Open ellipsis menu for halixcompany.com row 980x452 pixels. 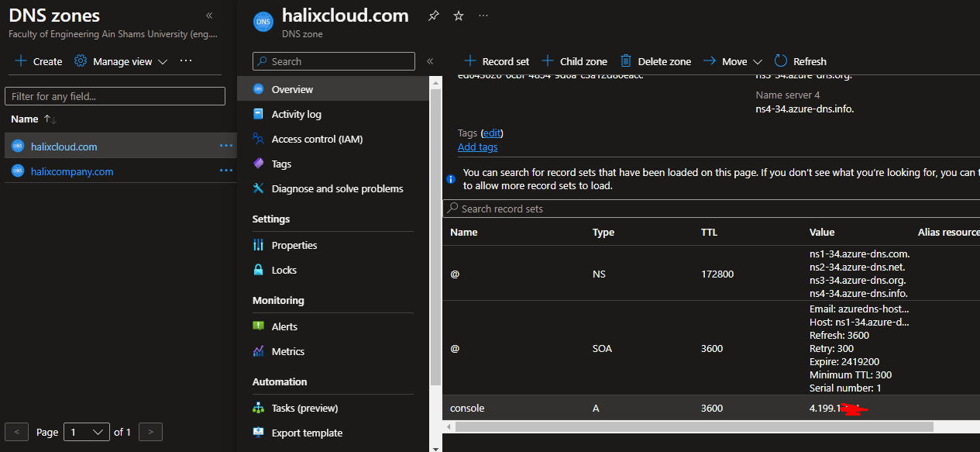click(x=225, y=171)
